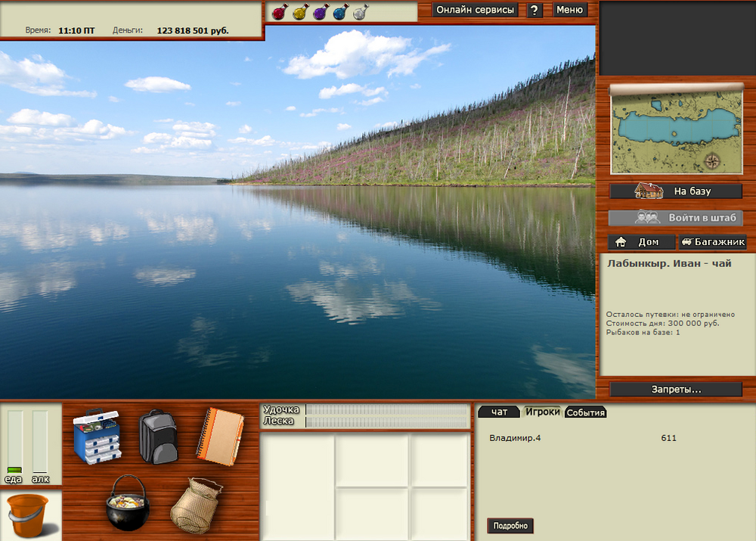Image resolution: width=756 pixels, height=541 pixels.
Task: Open the tackle box
Action: tap(97, 436)
